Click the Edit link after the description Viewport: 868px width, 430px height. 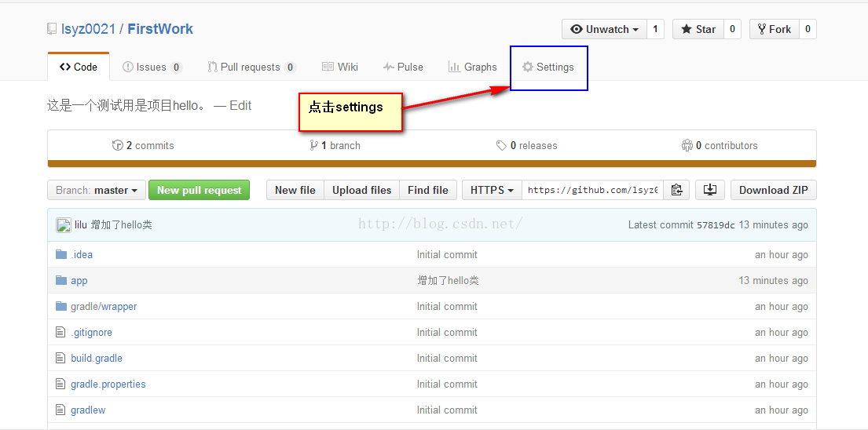[x=240, y=106]
